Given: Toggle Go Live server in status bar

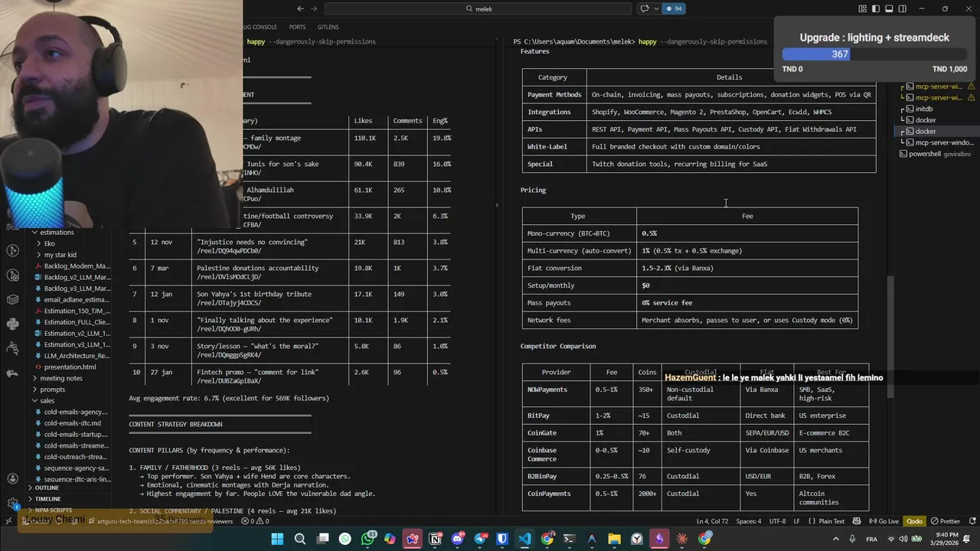Looking at the screenshot, I should tap(884, 521).
